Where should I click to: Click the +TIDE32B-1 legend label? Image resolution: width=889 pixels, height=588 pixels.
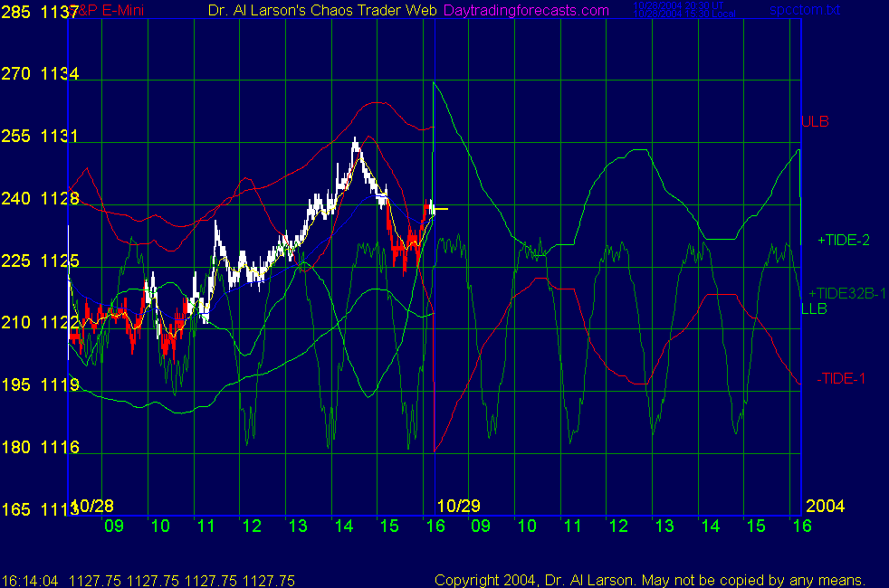click(847, 293)
